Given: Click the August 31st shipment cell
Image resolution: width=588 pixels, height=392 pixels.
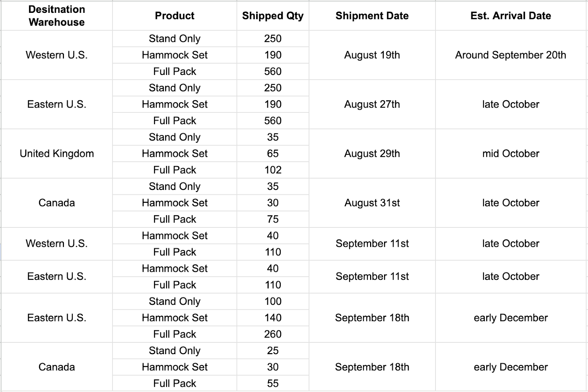Looking at the screenshot, I should [372, 203].
